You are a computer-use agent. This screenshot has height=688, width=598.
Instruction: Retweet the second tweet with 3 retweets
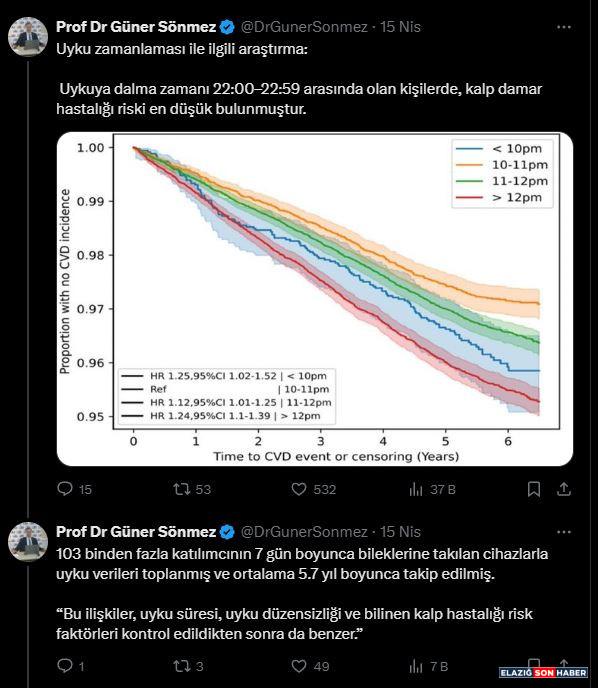coord(181,666)
